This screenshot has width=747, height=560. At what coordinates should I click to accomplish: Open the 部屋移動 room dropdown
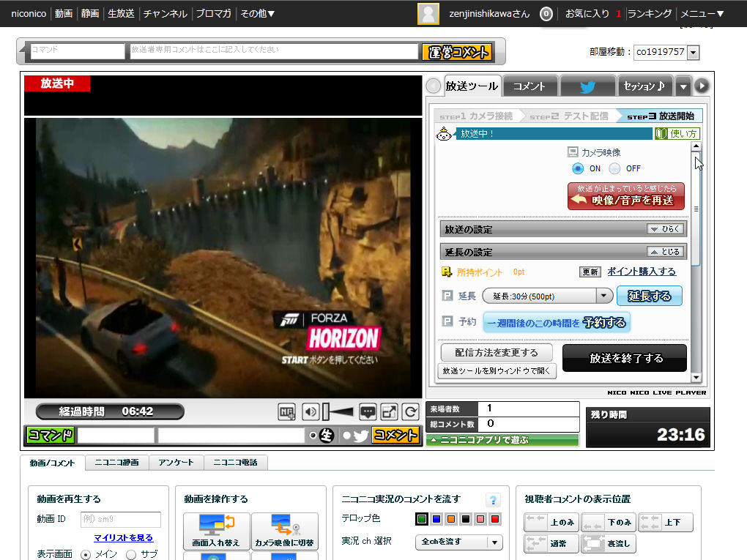(x=694, y=53)
